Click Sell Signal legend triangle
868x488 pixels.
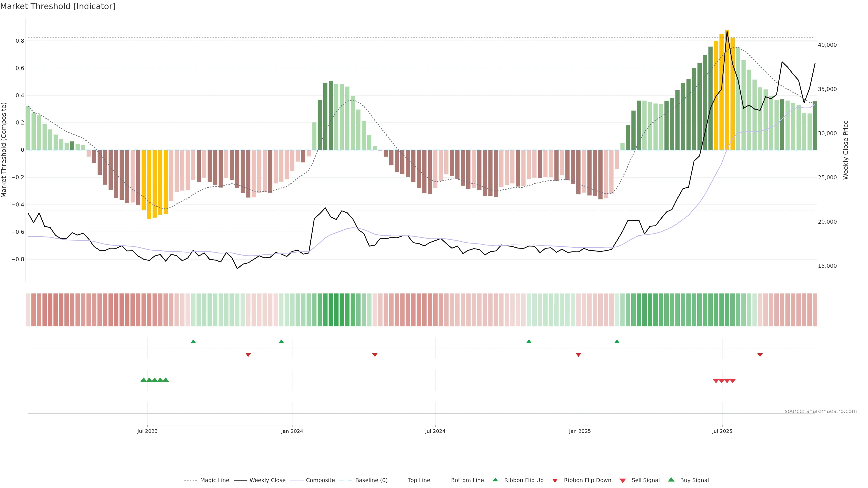(x=622, y=481)
